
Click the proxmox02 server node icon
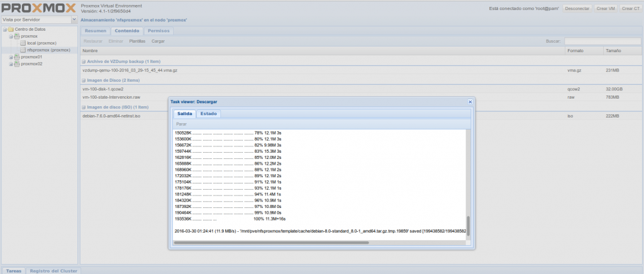pyautogui.click(x=17, y=63)
